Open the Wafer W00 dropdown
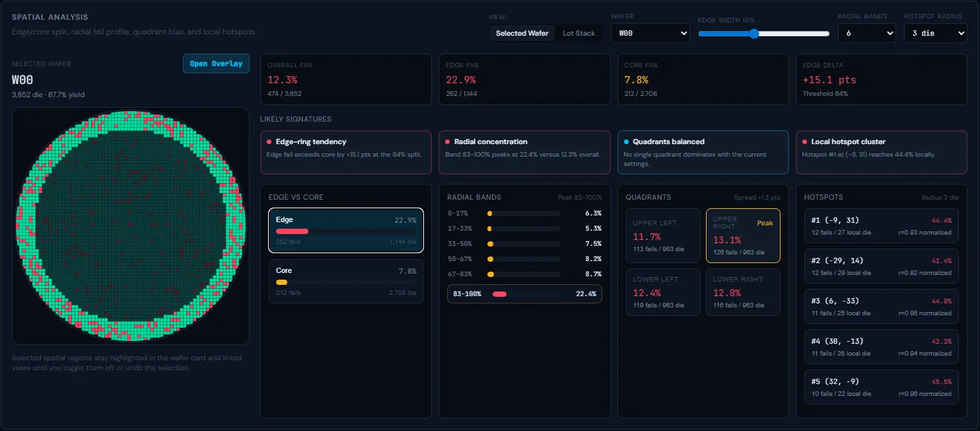This screenshot has height=431, width=980. 650,33
